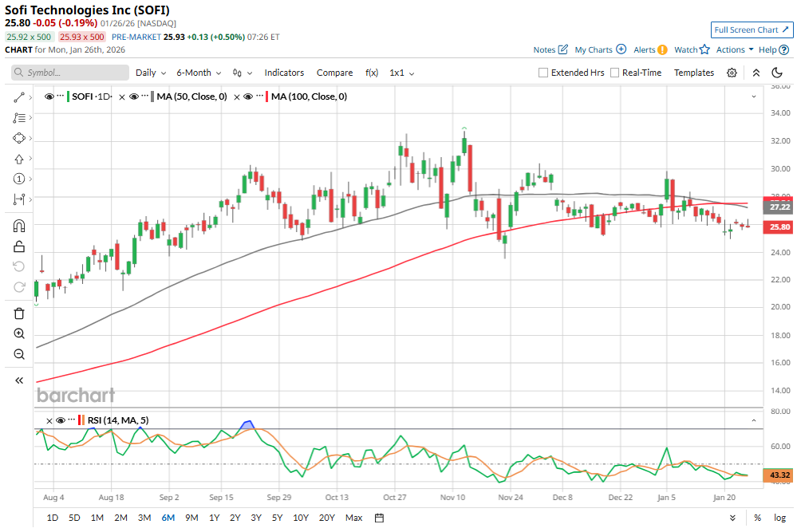Image resolution: width=797 pixels, height=532 pixels.
Task: Open Full Screen Chart
Action: pyautogui.click(x=752, y=30)
